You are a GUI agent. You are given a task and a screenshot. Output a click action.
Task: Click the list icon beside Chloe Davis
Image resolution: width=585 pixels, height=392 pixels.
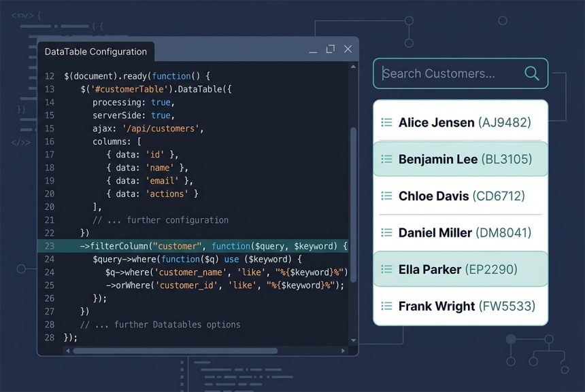click(386, 196)
